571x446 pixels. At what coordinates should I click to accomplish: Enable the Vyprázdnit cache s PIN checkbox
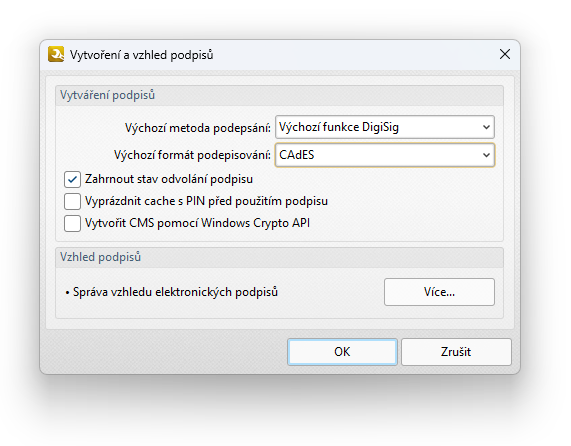pos(72,201)
